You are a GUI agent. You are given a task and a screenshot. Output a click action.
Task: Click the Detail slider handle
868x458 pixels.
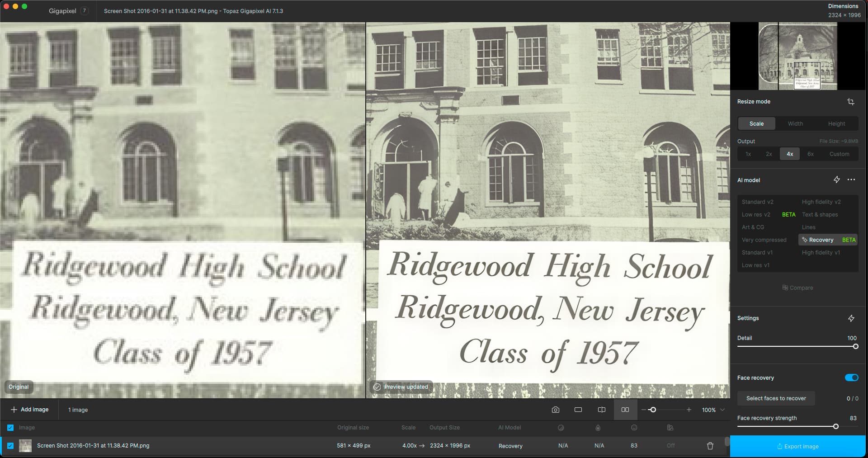855,347
